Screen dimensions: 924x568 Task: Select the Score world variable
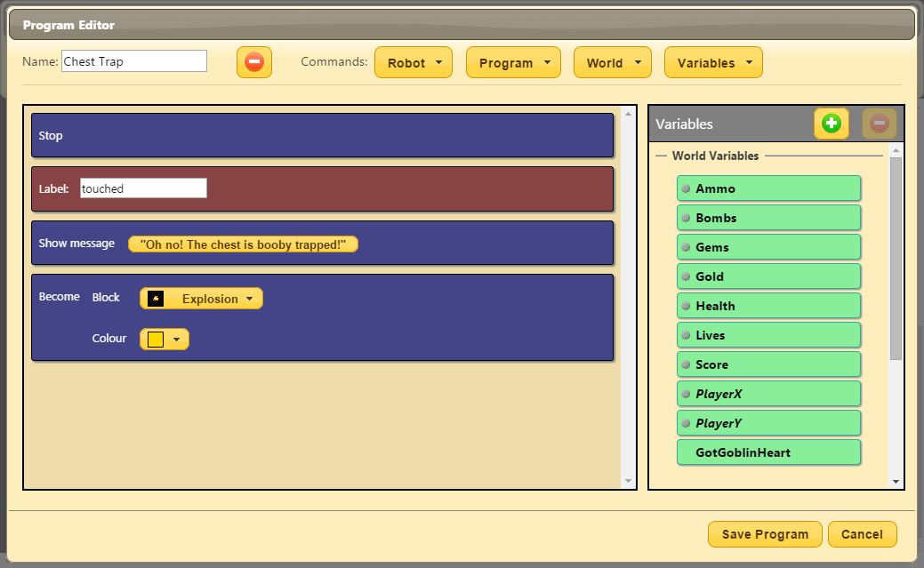[x=769, y=364]
